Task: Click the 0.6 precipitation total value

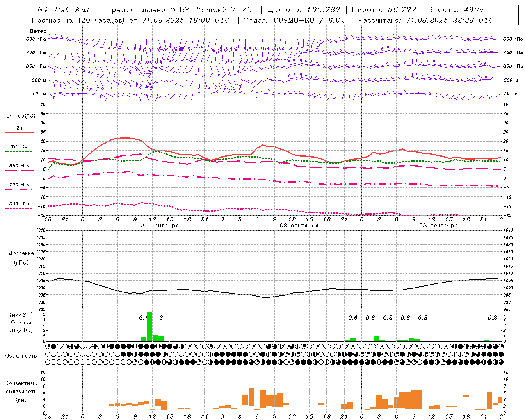Action: [x=353, y=317]
